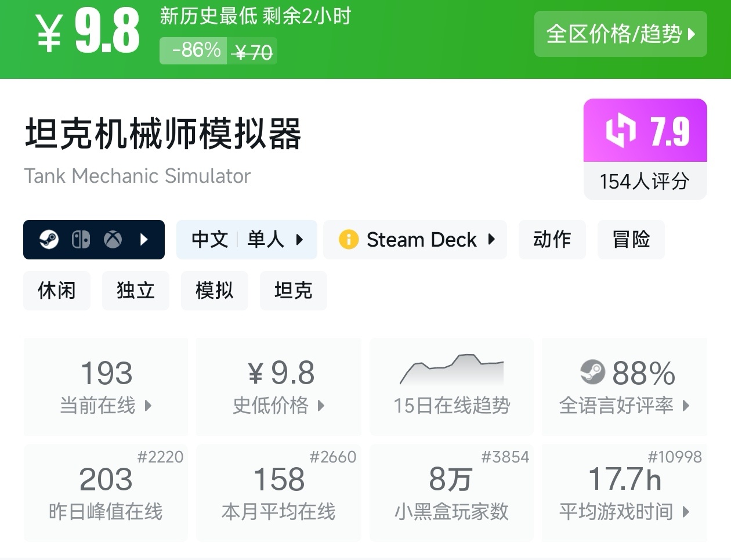Click the Steam logo beside 88% rating

pyautogui.click(x=592, y=372)
